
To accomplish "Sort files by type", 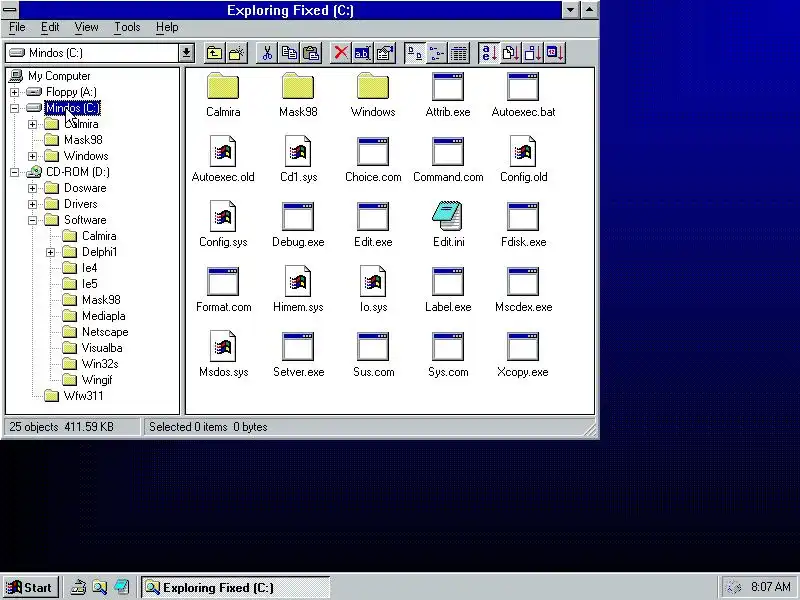I will click(511, 53).
